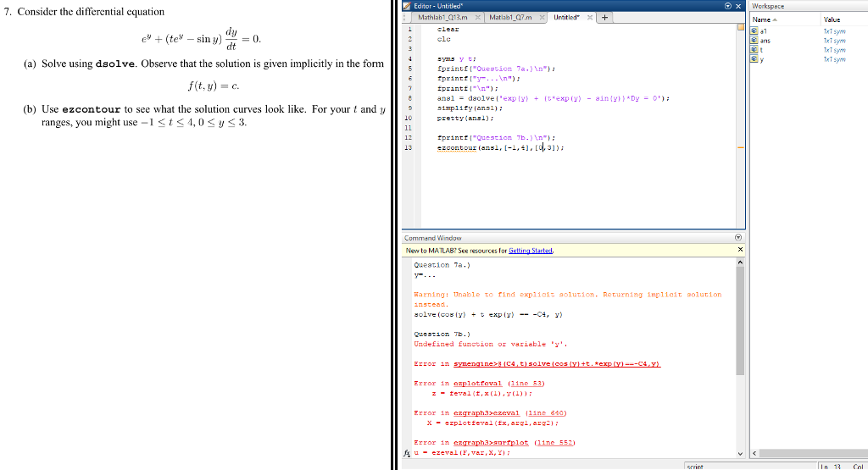Select workspace variable y icon
868x470 pixels.
754,59
